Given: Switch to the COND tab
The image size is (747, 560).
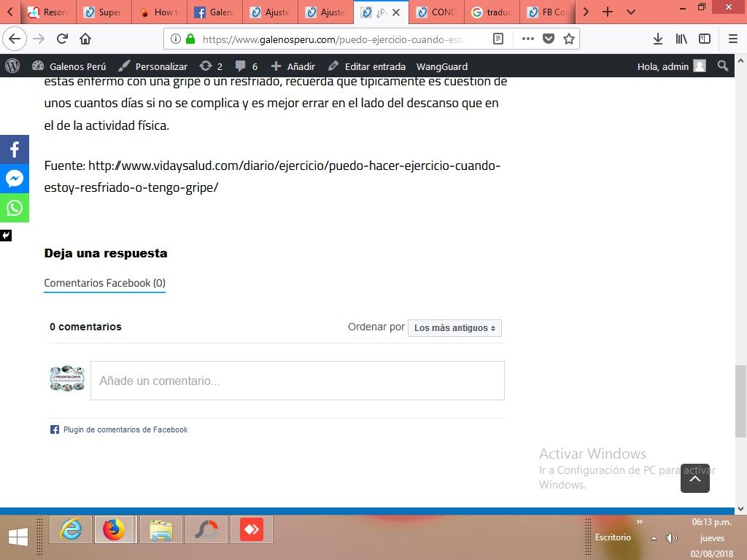Looking at the screenshot, I should click(x=436, y=12).
